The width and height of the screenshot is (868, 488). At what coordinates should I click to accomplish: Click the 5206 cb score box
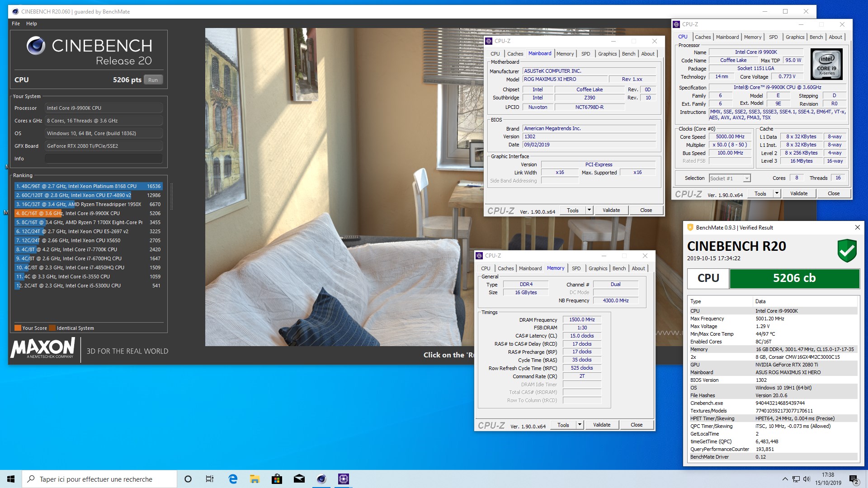[x=794, y=278]
